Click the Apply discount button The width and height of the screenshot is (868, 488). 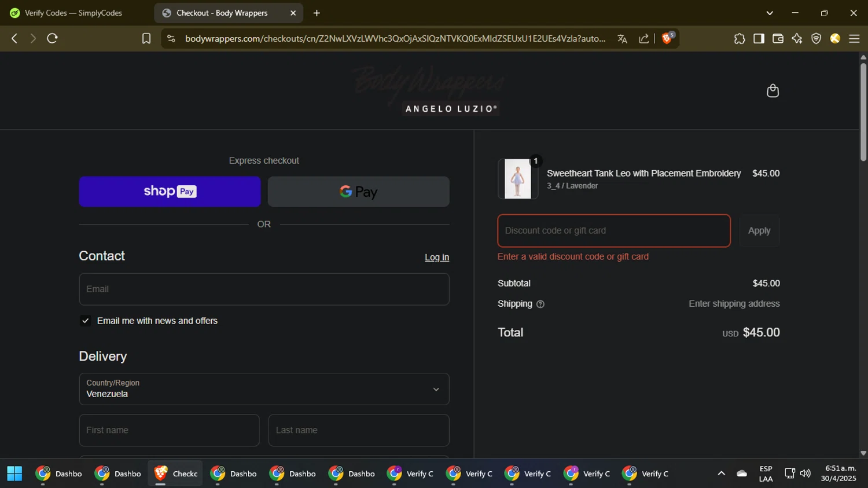[x=759, y=230]
